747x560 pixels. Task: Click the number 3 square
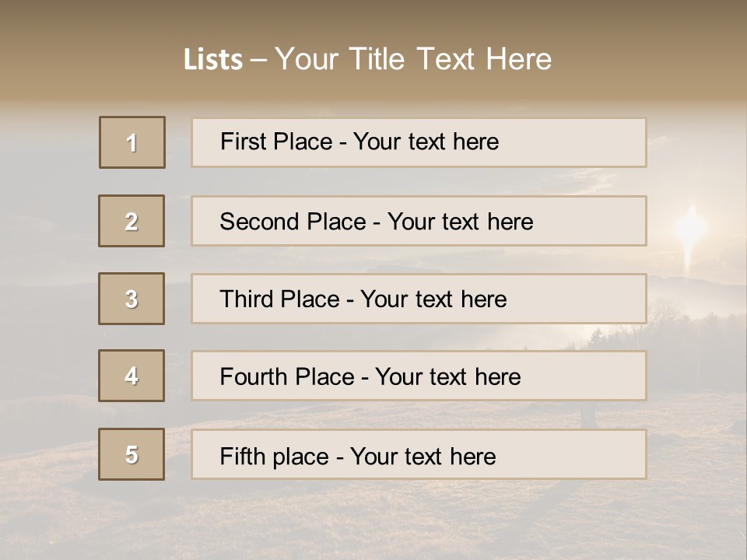click(132, 299)
